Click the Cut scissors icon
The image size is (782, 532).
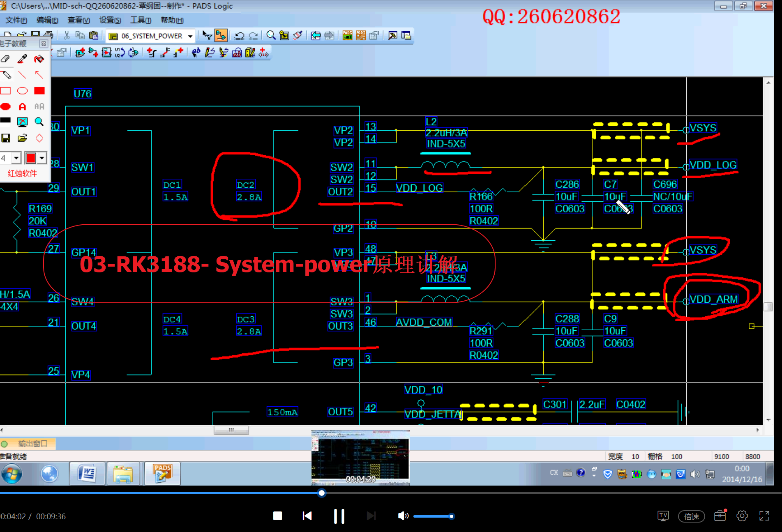[x=67, y=36]
